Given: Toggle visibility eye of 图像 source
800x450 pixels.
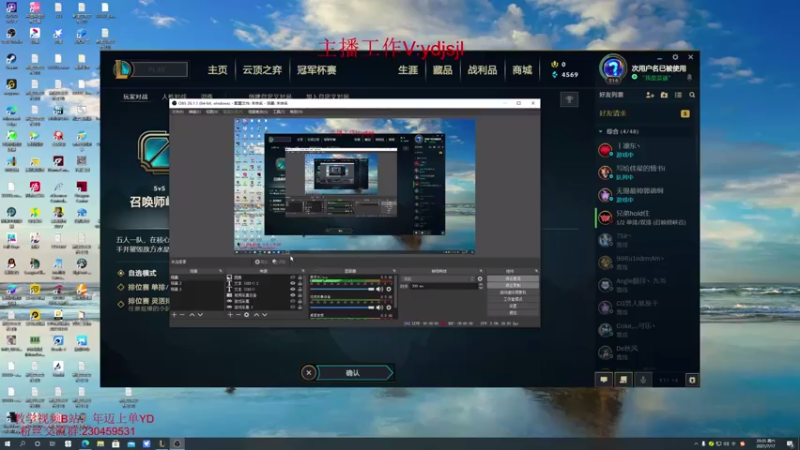Looking at the screenshot, I should (293, 278).
